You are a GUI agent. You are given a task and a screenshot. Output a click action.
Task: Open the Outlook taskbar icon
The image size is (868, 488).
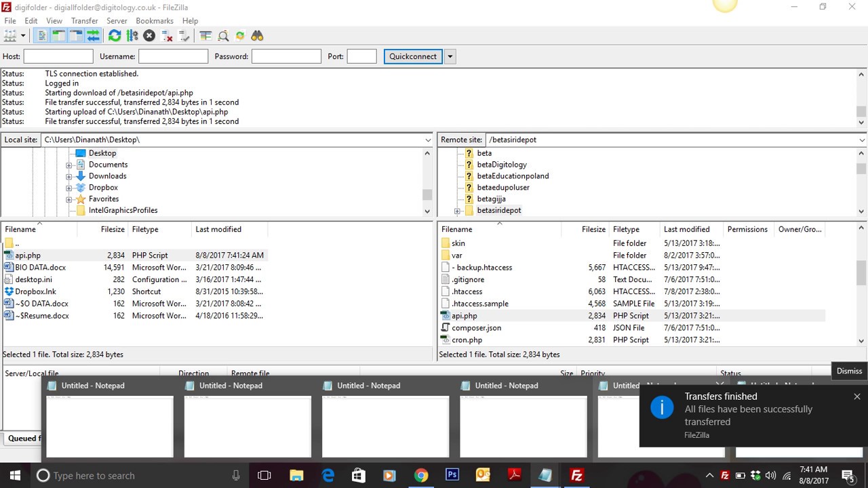tap(483, 475)
